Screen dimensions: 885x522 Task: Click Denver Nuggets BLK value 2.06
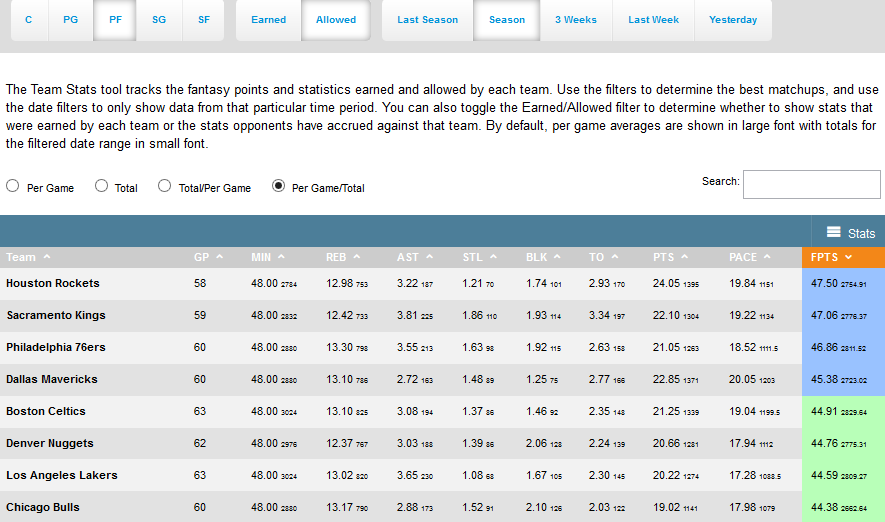click(537, 444)
